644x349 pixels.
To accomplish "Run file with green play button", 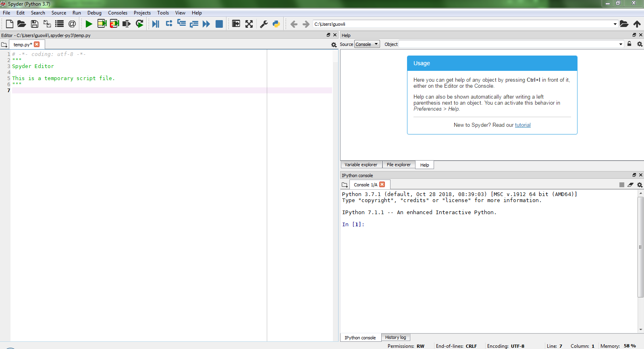I will [x=89, y=24].
